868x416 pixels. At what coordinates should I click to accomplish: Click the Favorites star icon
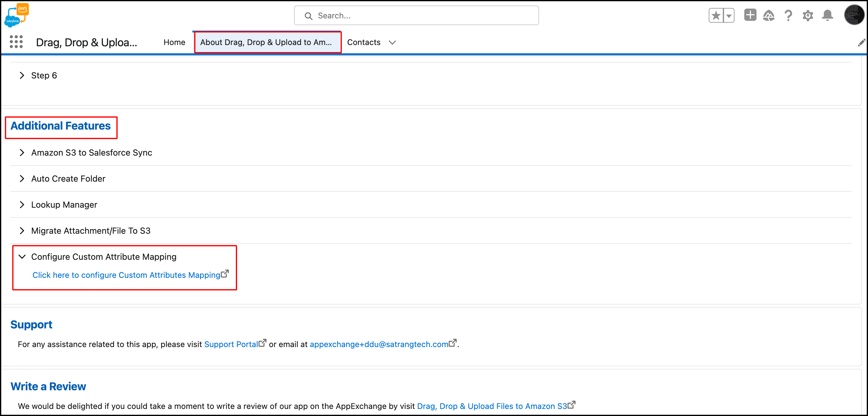coord(716,16)
